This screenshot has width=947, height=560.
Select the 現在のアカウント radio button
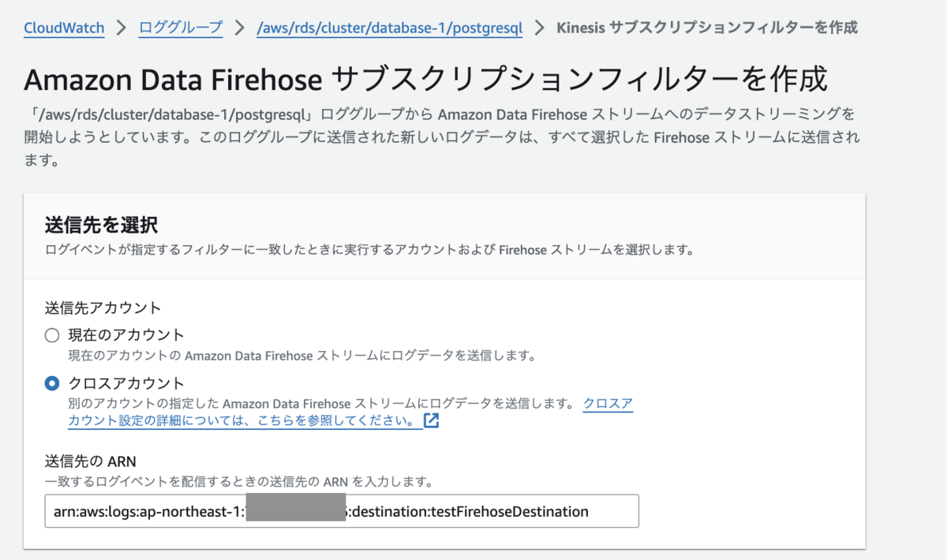point(52,335)
